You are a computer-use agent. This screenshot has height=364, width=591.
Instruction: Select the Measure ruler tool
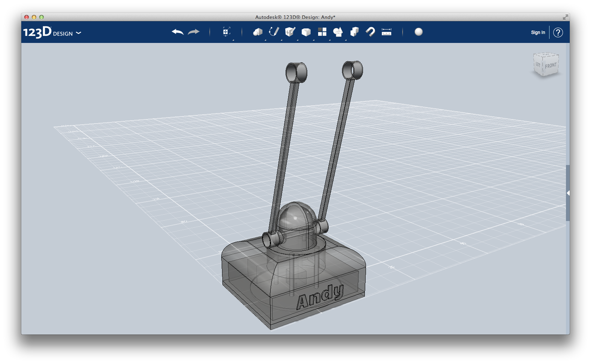tap(387, 32)
